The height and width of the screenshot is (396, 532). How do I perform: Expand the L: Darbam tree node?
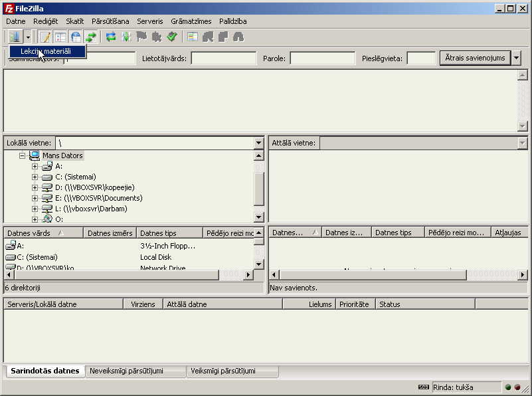[35, 209]
